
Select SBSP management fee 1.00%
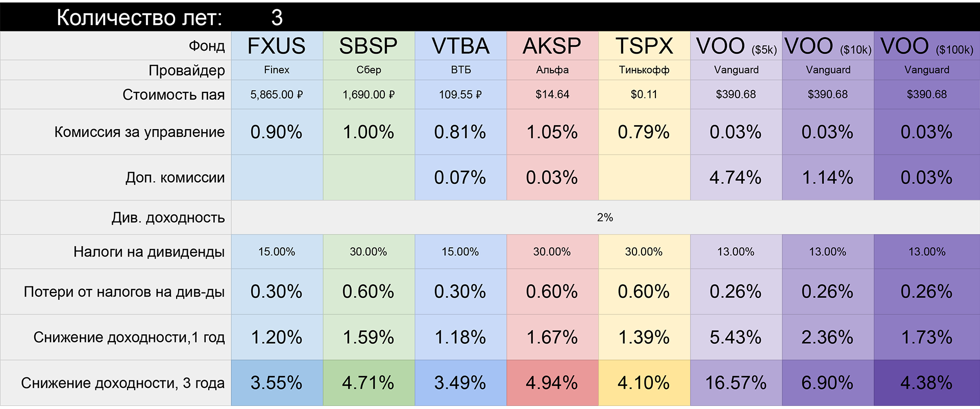point(369,132)
